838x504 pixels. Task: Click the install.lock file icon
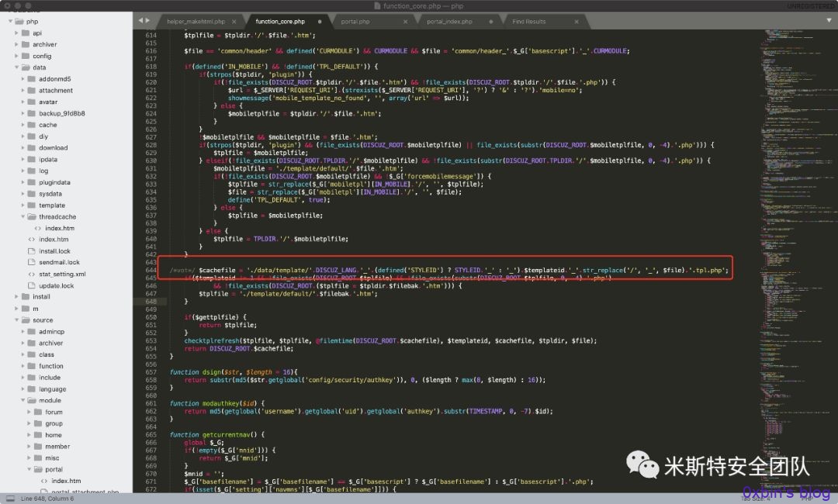click(x=32, y=251)
